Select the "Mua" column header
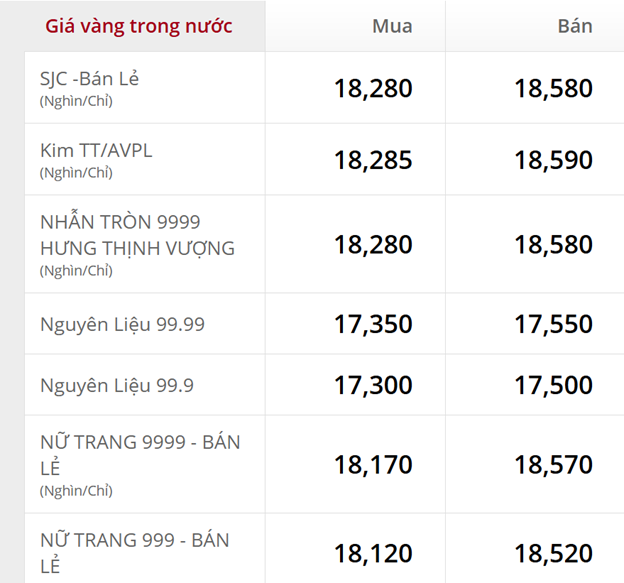 pyautogui.click(x=391, y=26)
